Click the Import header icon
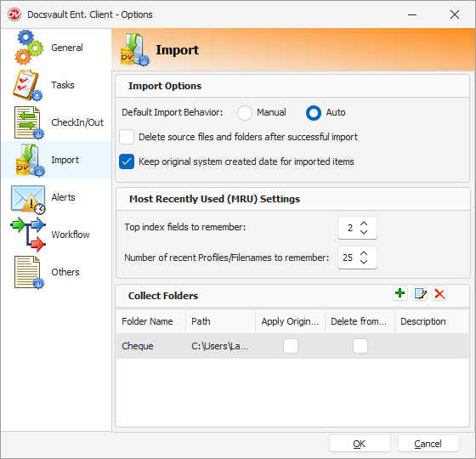The height and width of the screenshot is (459, 476). (x=135, y=49)
